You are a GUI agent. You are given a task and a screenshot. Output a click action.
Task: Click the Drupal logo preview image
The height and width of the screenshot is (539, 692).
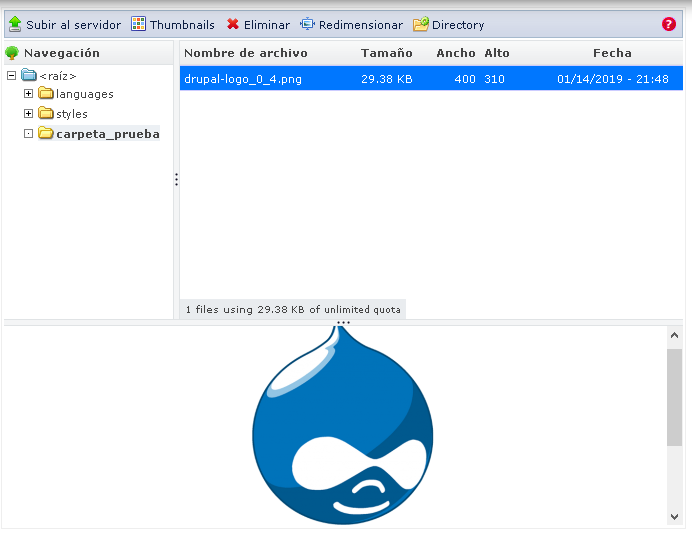(x=342, y=425)
